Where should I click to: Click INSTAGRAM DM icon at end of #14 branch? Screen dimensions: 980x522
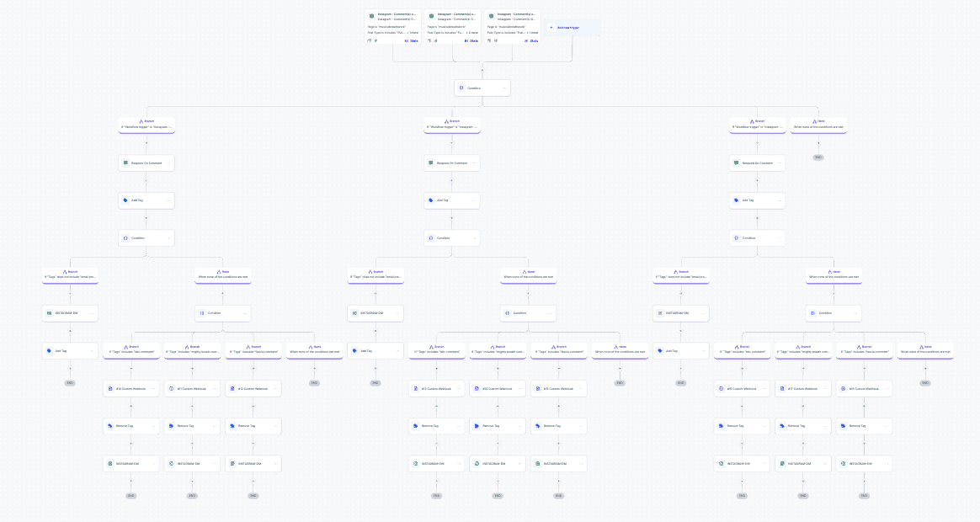click(x=477, y=463)
